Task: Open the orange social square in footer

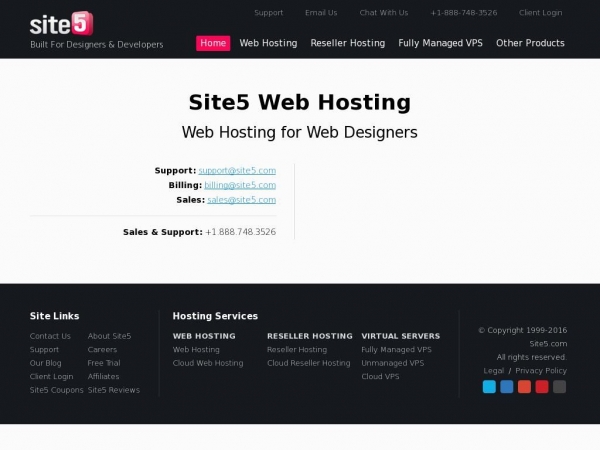Action: click(524, 386)
